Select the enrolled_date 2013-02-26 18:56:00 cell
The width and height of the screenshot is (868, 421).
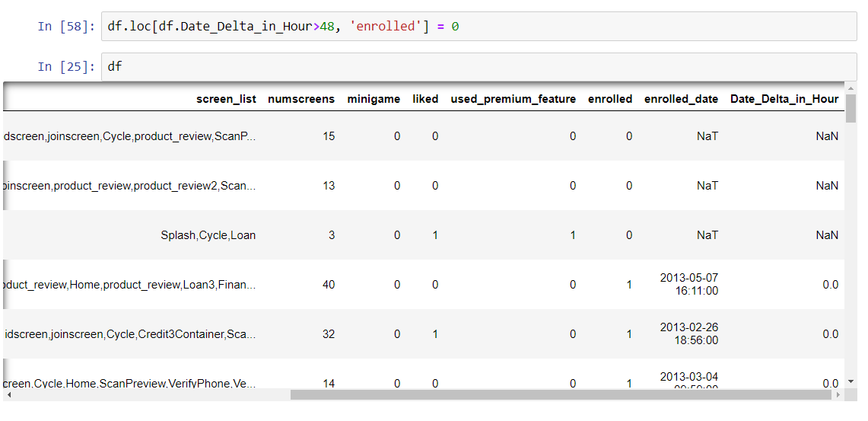[x=689, y=333]
